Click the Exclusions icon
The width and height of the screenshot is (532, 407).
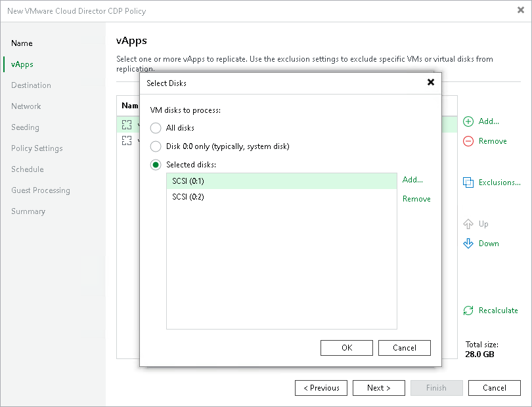[x=468, y=182]
